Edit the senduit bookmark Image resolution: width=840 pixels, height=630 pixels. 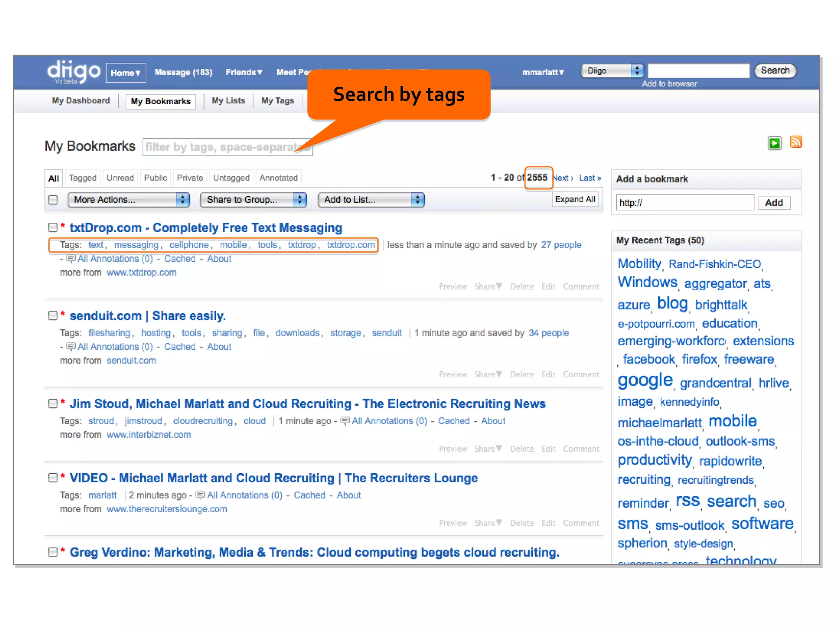548,375
